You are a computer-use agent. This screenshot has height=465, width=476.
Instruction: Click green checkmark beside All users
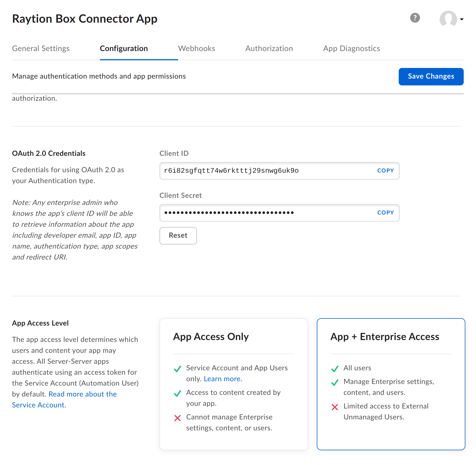point(335,369)
